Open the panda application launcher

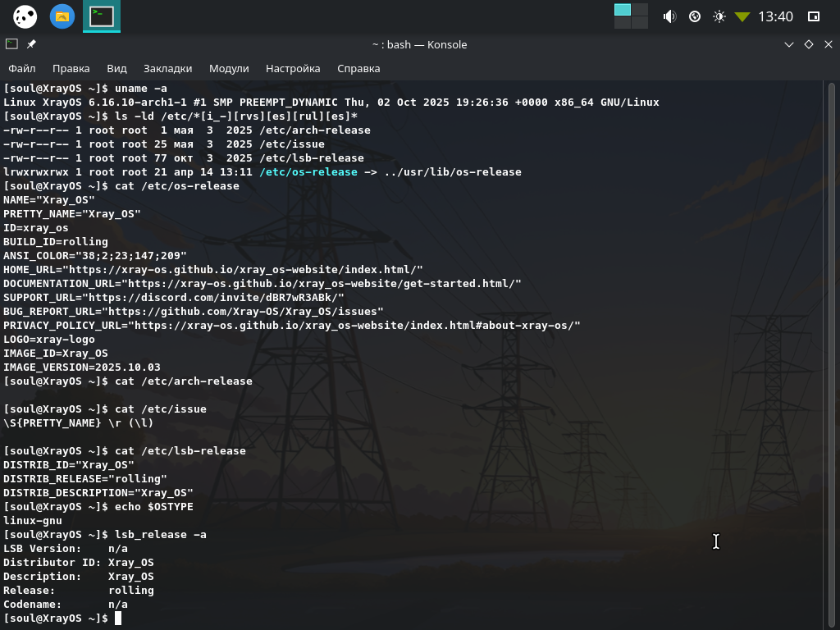tap(25, 16)
